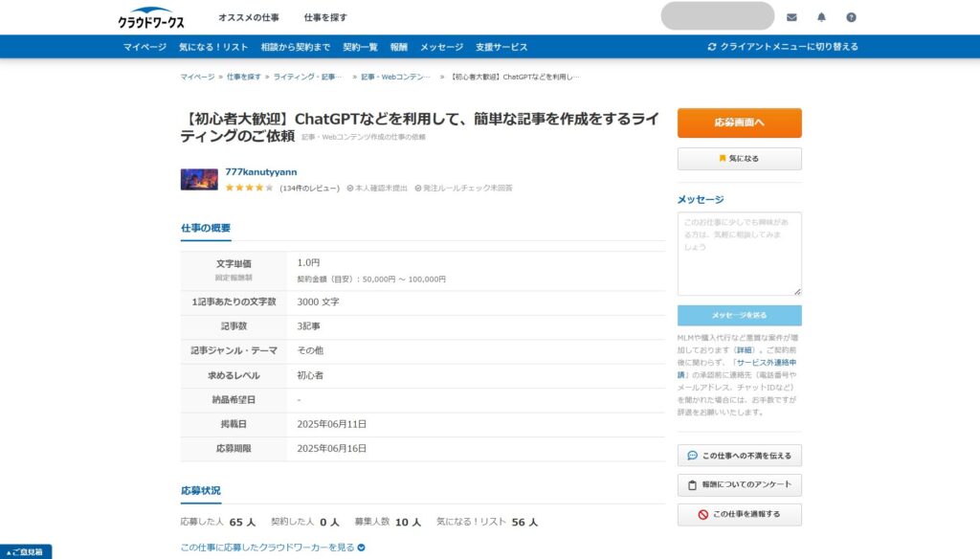
Task: Click the 気になる！リスト 56 人 count
Action: [x=487, y=522]
